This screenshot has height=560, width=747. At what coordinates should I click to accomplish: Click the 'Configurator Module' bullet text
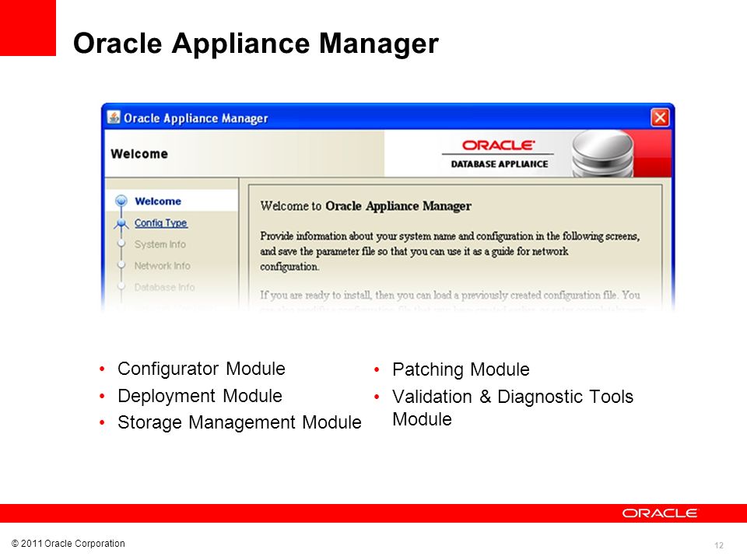tap(201, 369)
